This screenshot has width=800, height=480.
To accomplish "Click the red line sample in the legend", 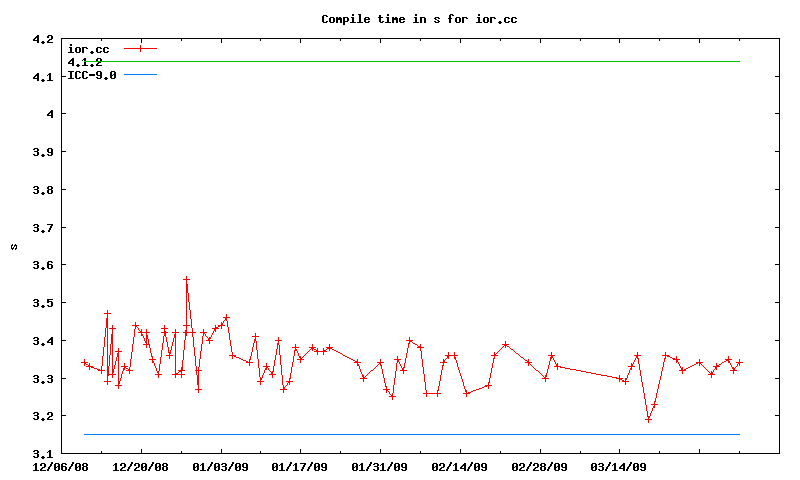I will 141,48.
